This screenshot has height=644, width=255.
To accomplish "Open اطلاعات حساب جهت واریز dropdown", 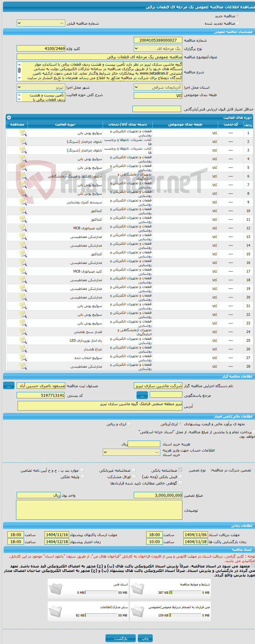I will (131, 452).
